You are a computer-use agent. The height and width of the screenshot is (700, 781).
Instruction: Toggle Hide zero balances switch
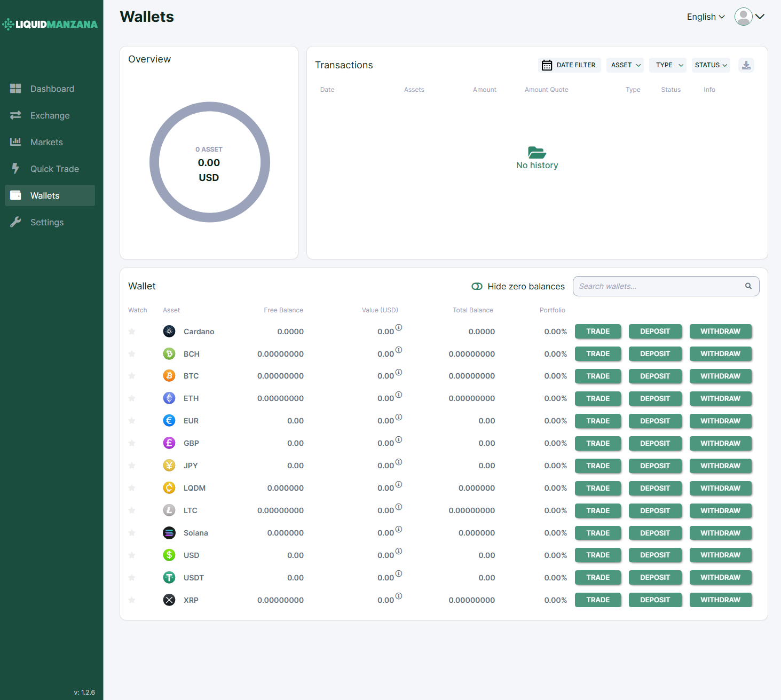click(477, 287)
